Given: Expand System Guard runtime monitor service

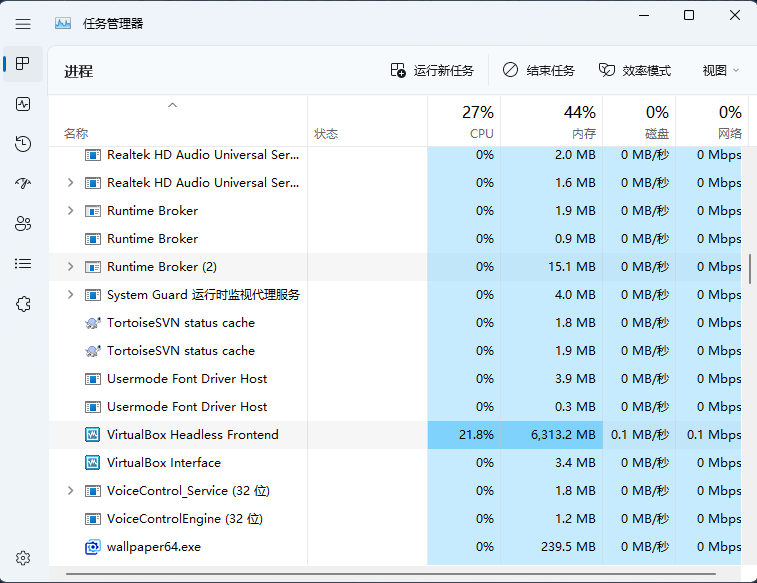Looking at the screenshot, I should point(70,295).
